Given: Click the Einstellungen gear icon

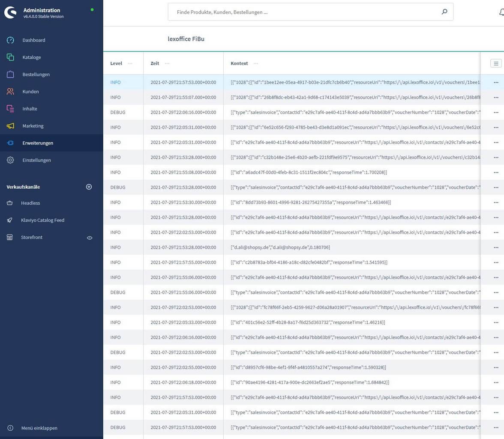Looking at the screenshot, I should pyautogui.click(x=11, y=160).
